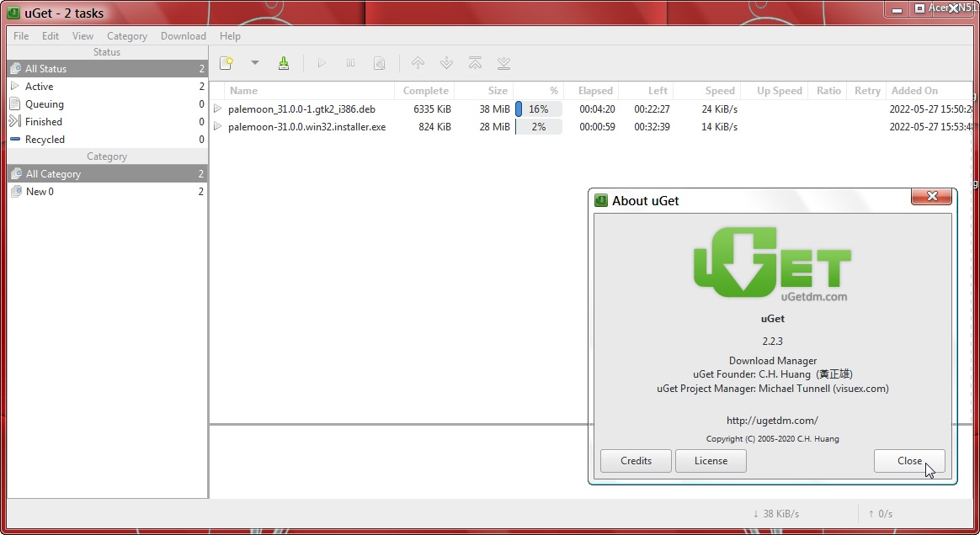Open the Category menu
The height and width of the screenshot is (535, 980).
tap(127, 35)
